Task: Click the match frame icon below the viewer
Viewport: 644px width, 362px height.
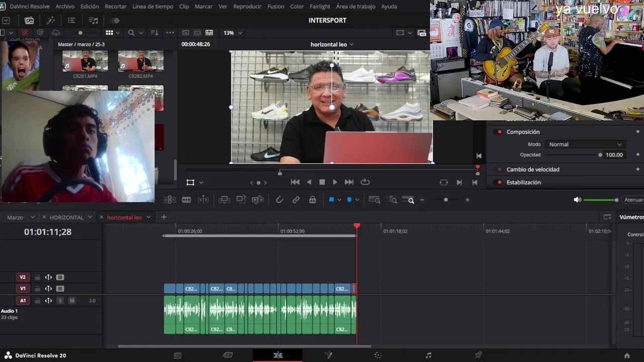Action: 444,182
